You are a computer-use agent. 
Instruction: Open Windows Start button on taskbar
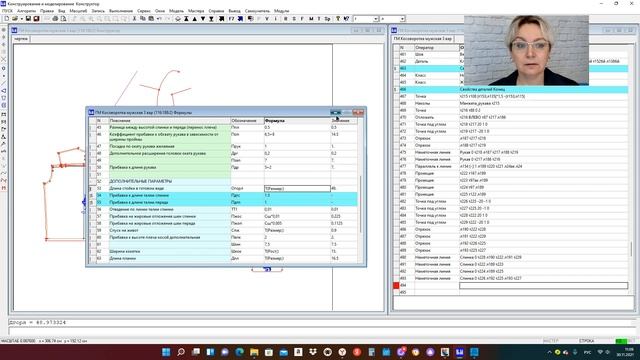point(166,352)
